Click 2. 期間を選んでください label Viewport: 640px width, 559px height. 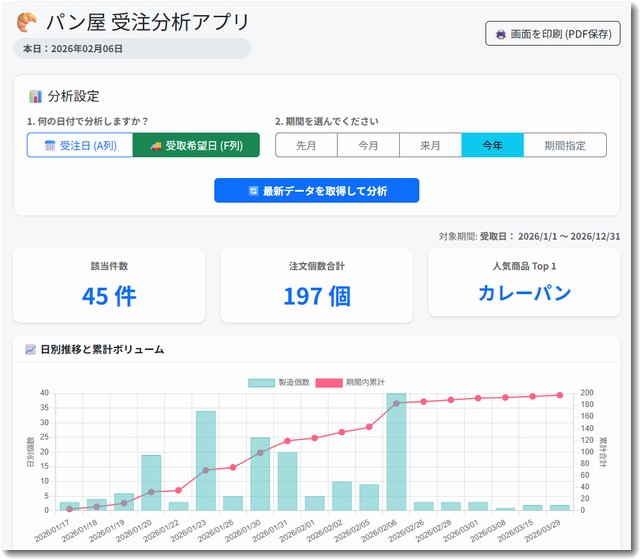click(327, 121)
